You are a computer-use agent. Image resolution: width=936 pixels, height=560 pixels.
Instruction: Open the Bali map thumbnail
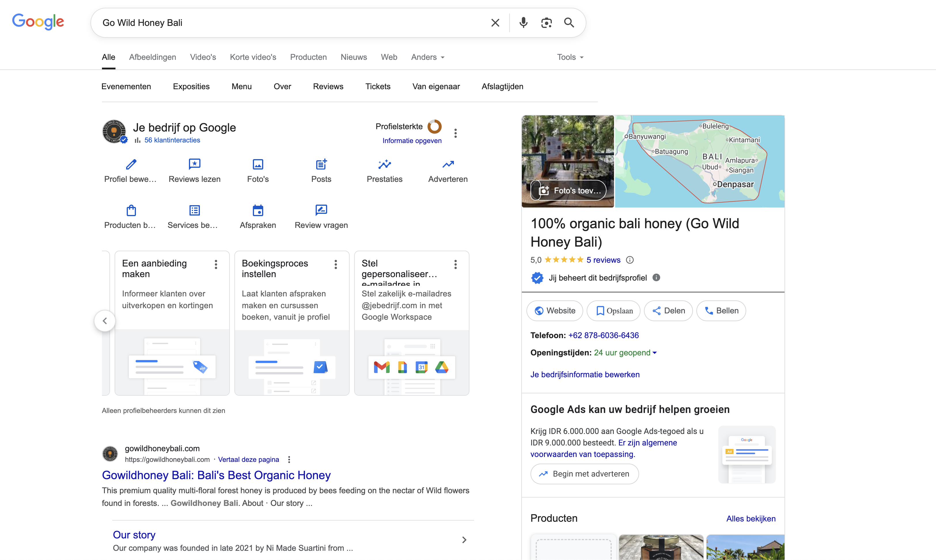point(700,161)
